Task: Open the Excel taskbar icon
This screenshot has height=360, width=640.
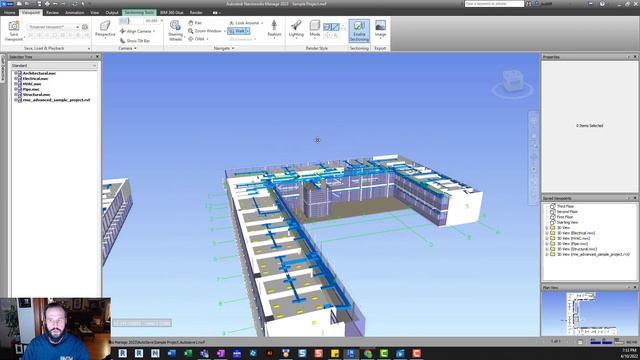Action: [x=188, y=353]
